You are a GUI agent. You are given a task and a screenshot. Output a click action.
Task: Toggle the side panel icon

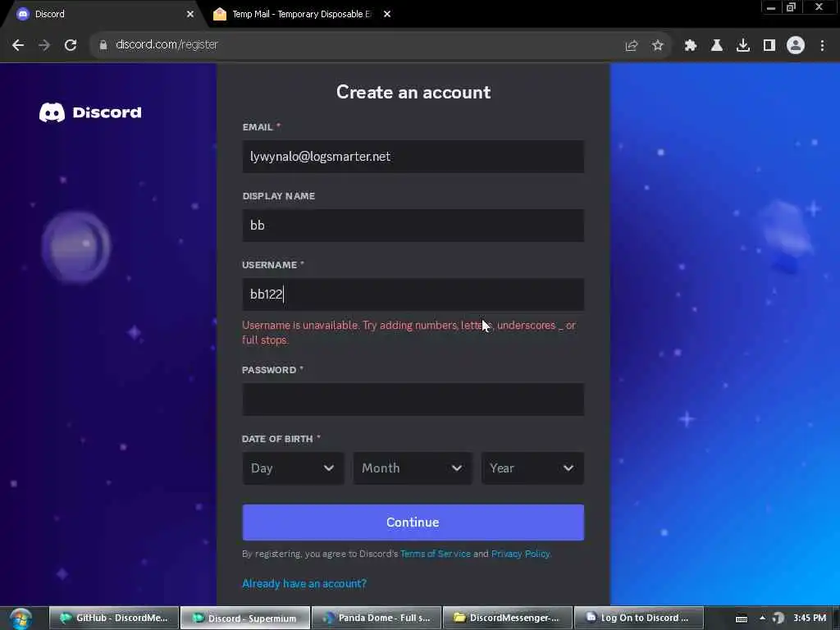tap(769, 46)
